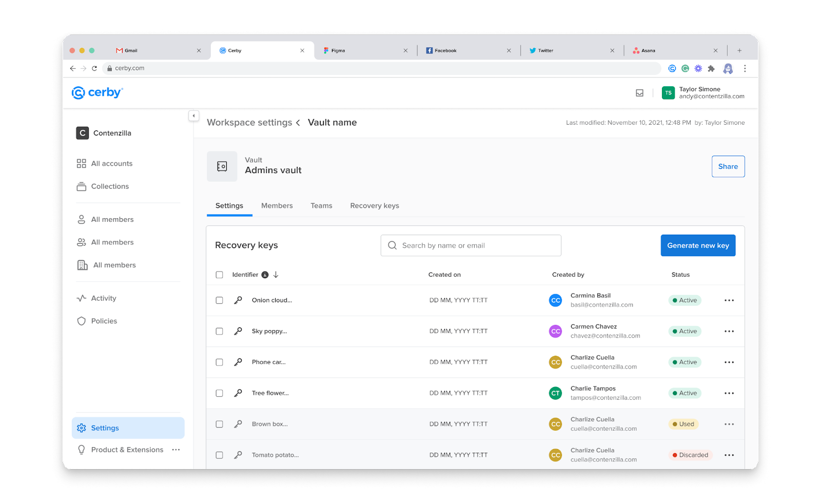Click the Search by name or email field
821x504 pixels.
471,245
